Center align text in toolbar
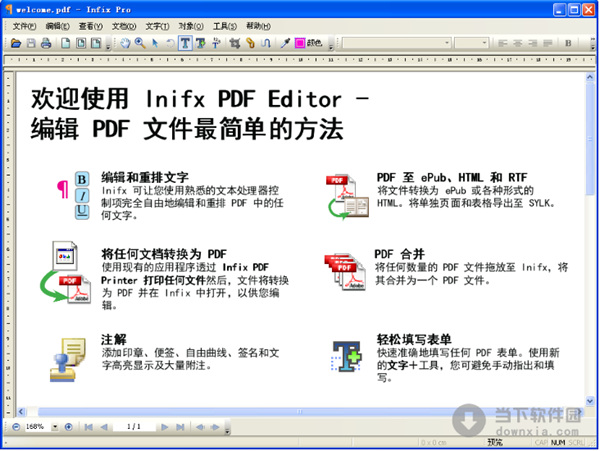 517,43
